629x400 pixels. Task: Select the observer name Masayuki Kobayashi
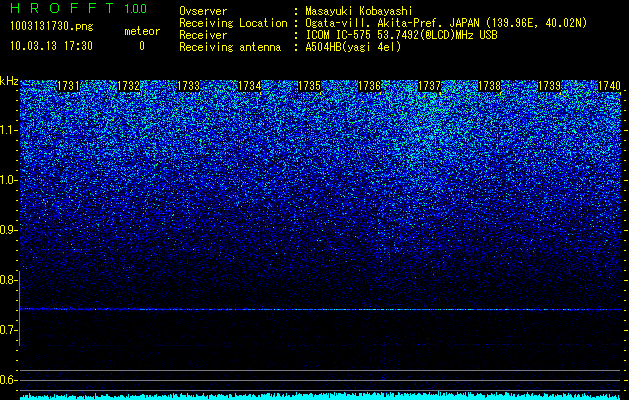click(359, 11)
